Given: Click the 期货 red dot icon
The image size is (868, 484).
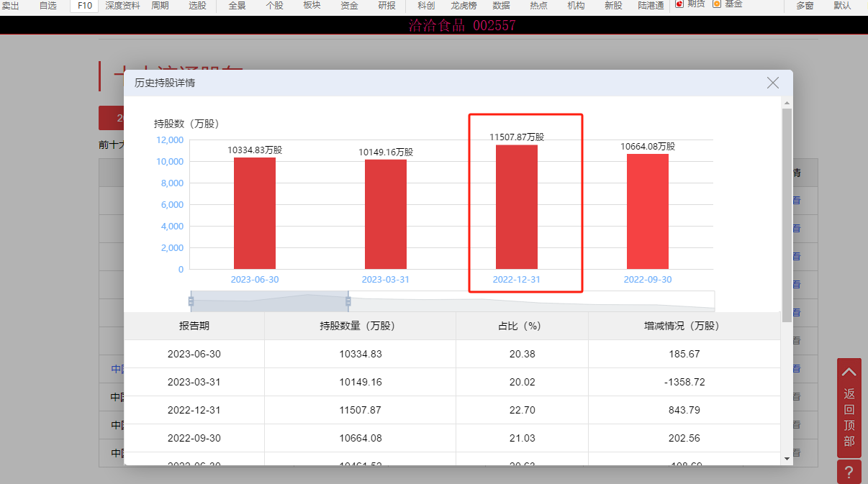Looking at the screenshot, I should coord(679,4).
